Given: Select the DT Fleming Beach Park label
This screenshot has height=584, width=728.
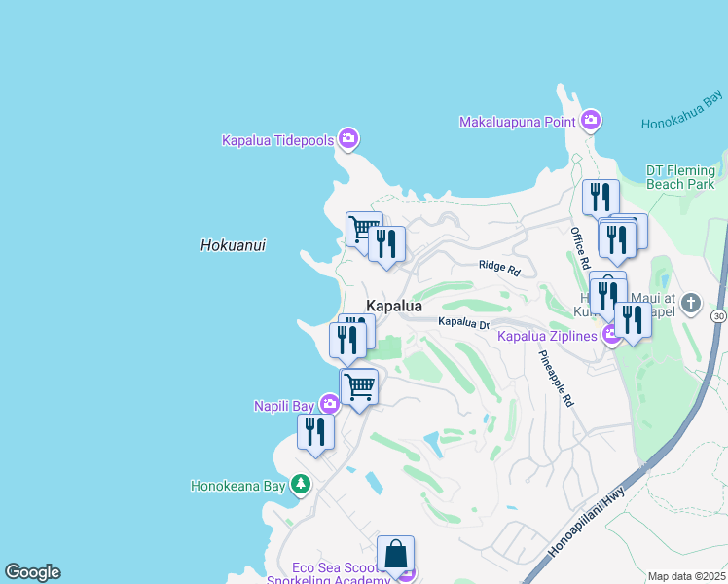Looking at the screenshot, I should click(x=680, y=177).
